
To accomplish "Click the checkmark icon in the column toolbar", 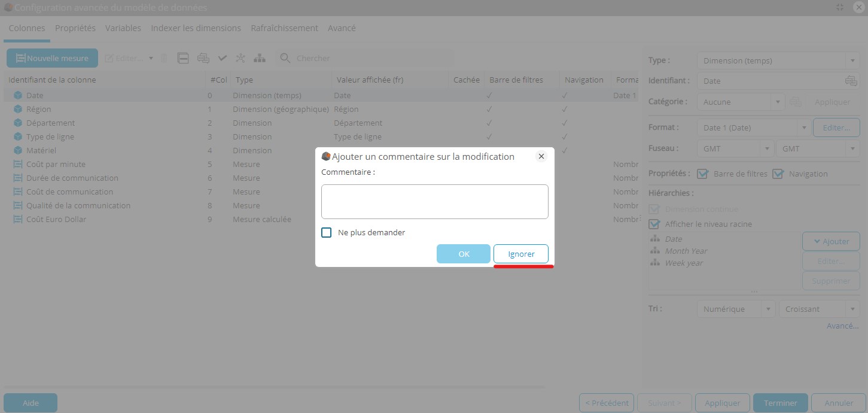I will point(223,58).
